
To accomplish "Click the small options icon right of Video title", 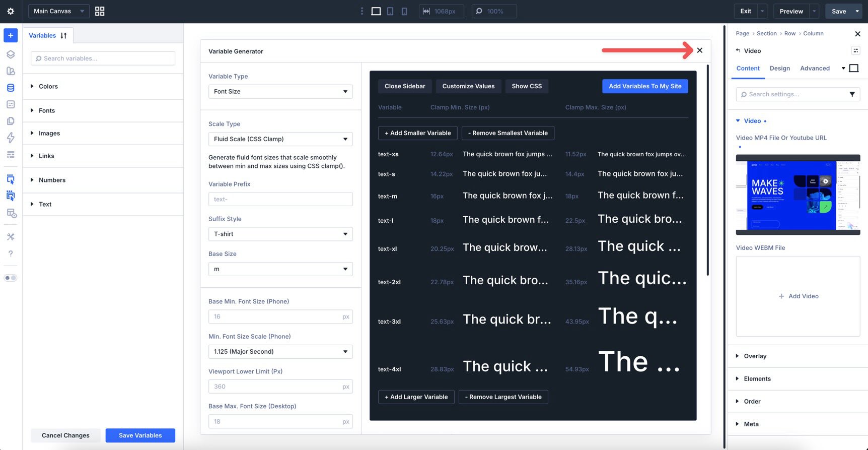I will point(855,50).
